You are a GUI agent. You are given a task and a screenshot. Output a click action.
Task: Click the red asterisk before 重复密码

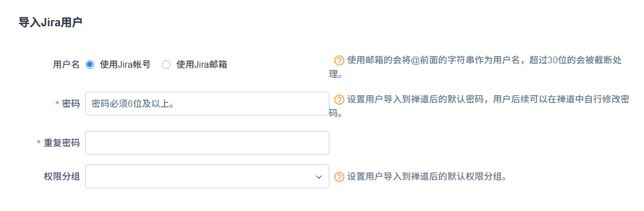click(x=39, y=143)
